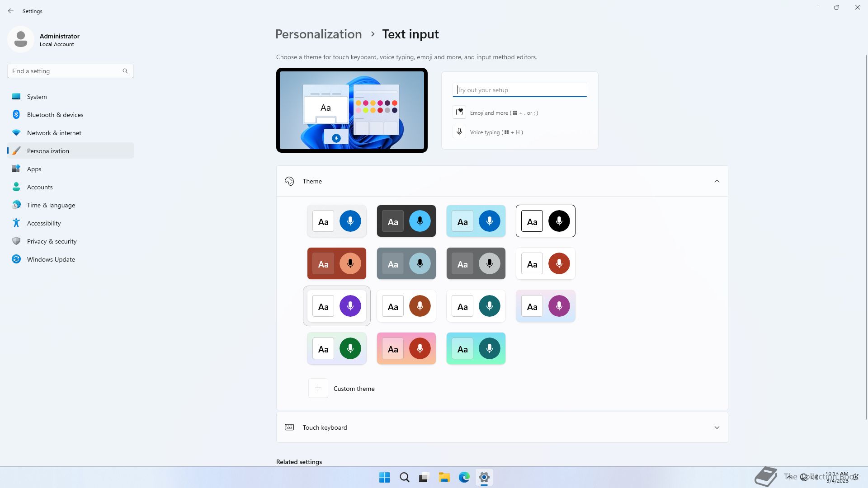The width and height of the screenshot is (868, 488).
Task: Open Microsoft Edge from the taskbar
Action: pos(464,477)
